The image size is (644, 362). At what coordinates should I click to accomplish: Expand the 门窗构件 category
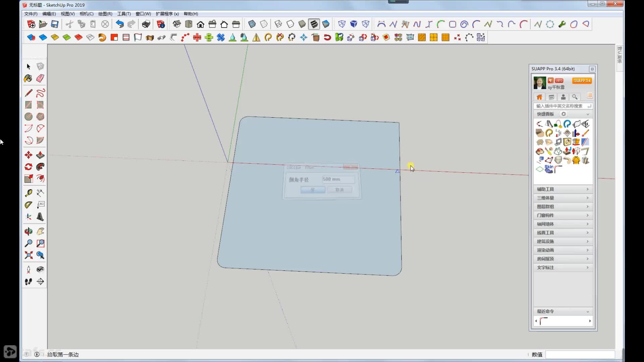click(x=563, y=215)
